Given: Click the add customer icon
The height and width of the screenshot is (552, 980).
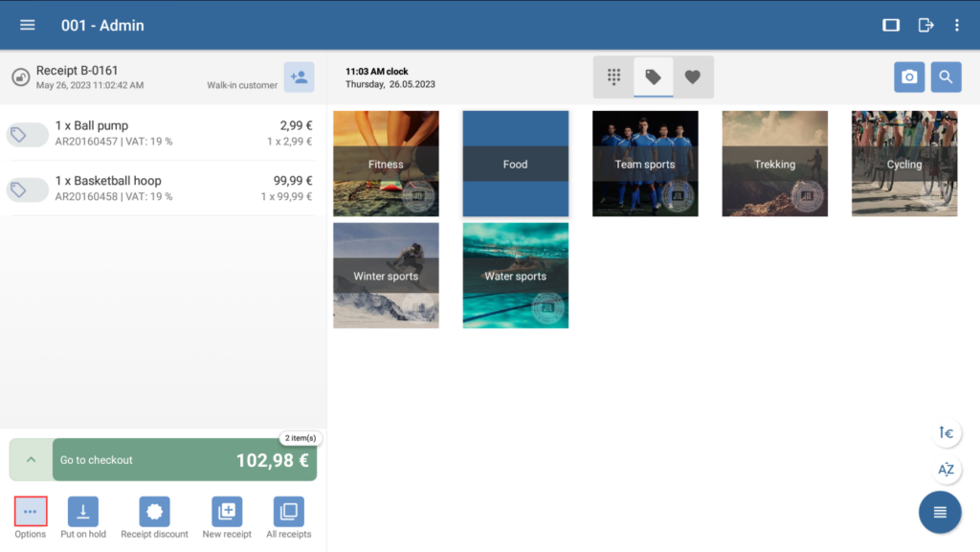Looking at the screenshot, I should [x=299, y=77].
